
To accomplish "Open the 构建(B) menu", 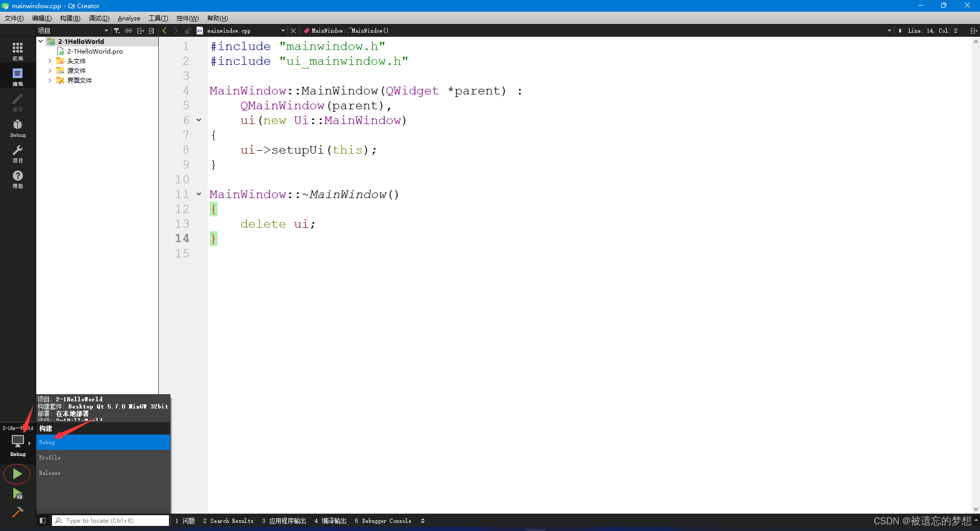I will click(x=70, y=18).
